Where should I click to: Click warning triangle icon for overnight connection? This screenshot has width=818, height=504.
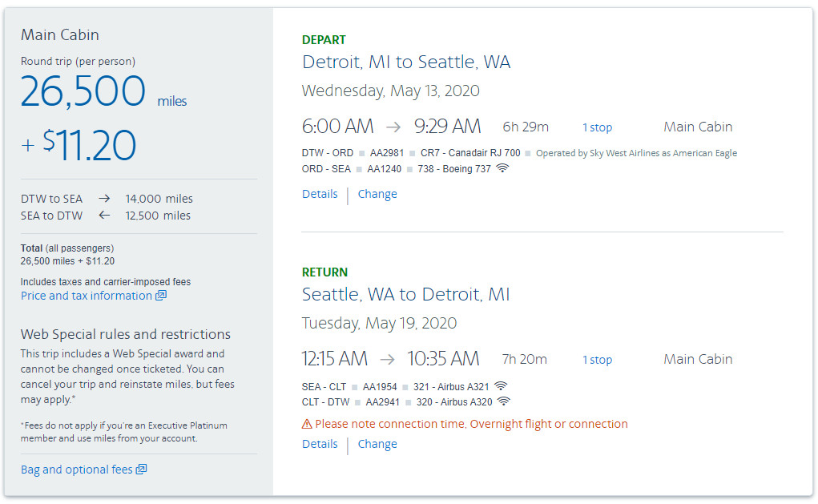pos(307,425)
